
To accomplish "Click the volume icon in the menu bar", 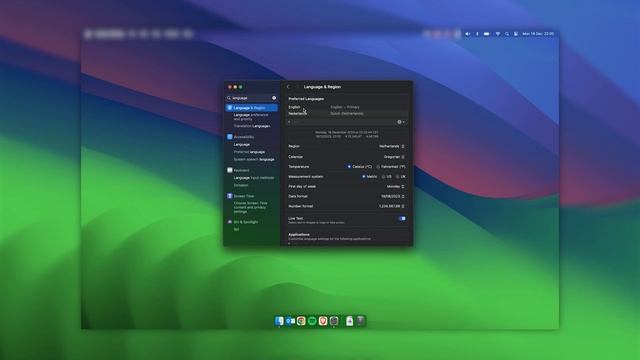I will 468,34.
